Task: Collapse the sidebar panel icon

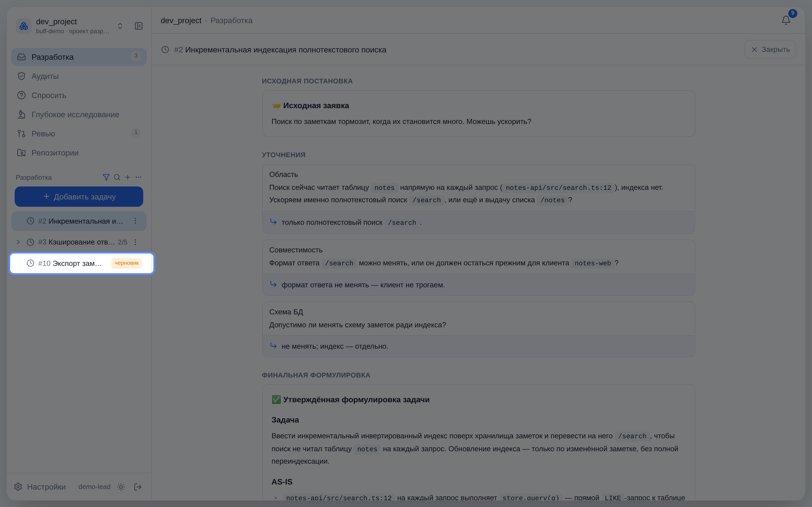Action: pyautogui.click(x=139, y=26)
